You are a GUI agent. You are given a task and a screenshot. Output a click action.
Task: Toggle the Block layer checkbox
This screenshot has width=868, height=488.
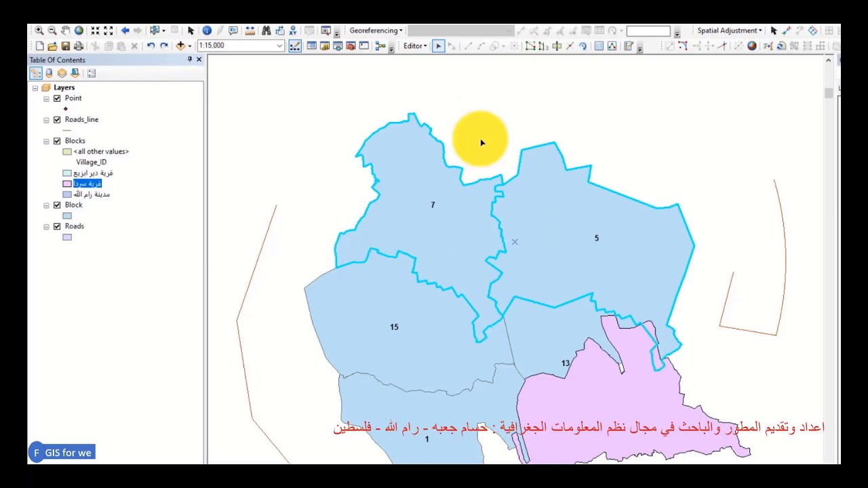click(x=57, y=205)
